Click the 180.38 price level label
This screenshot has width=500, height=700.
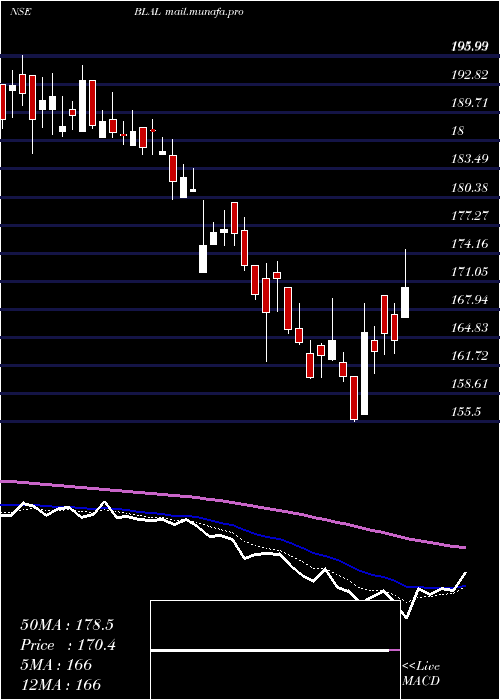point(470,188)
